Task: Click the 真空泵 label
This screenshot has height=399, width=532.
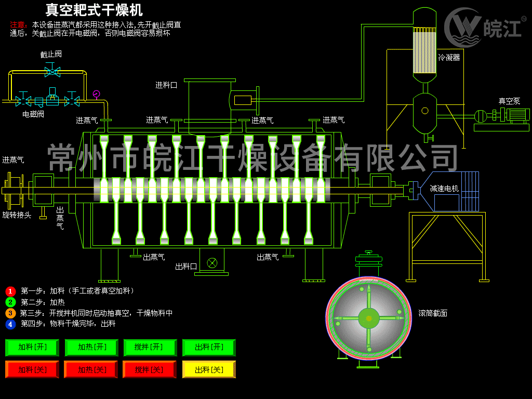Action: [x=509, y=101]
